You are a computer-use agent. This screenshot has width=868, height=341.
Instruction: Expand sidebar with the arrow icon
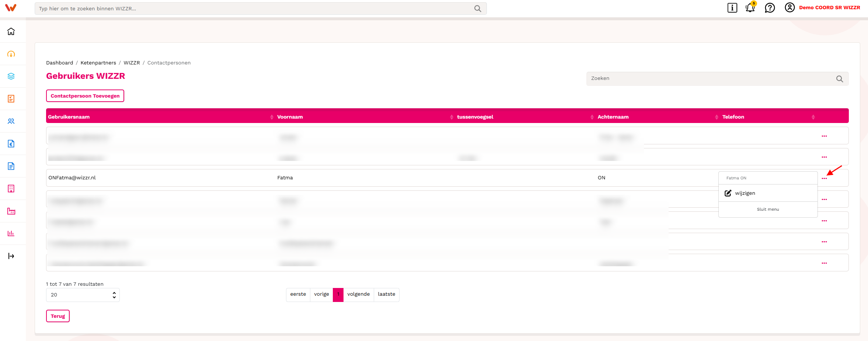point(11,256)
